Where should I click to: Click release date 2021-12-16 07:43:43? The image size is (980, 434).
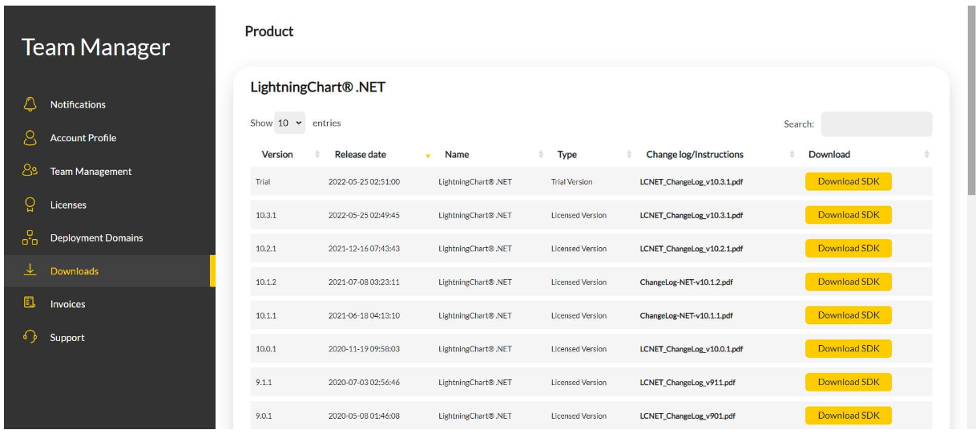(x=364, y=249)
